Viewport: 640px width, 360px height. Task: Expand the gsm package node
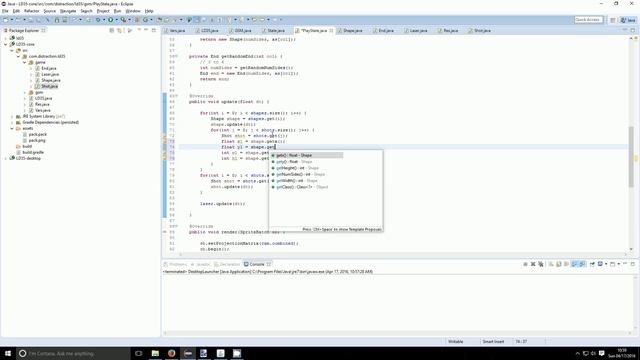tap(24, 93)
